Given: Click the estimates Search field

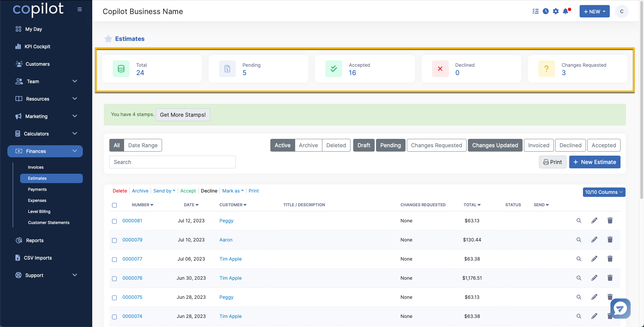Looking at the screenshot, I should click(x=172, y=162).
